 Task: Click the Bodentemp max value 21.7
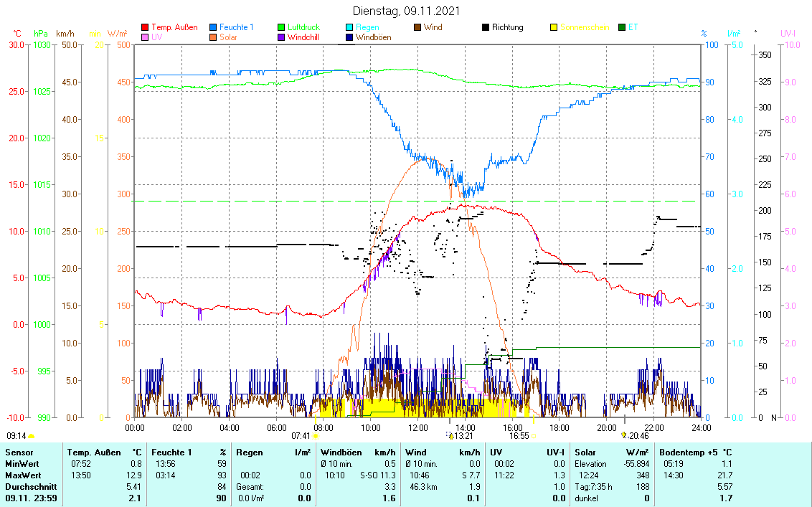tap(725, 475)
